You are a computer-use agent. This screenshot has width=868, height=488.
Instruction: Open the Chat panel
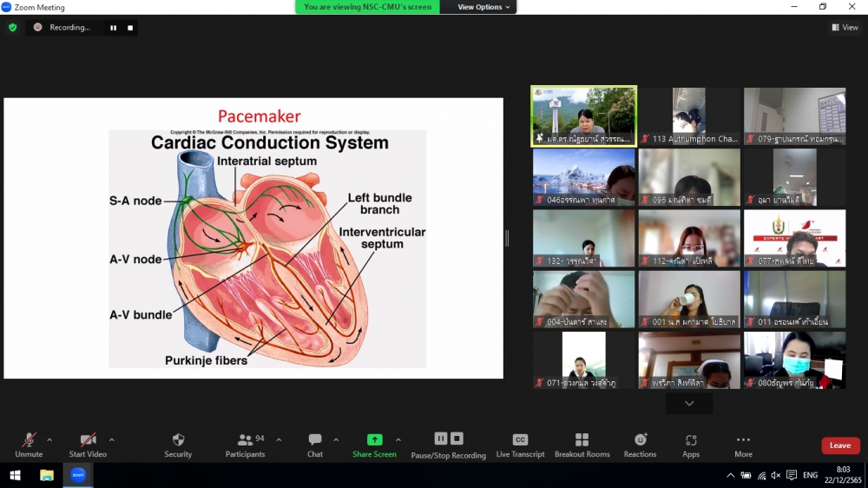(x=315, y=440)
